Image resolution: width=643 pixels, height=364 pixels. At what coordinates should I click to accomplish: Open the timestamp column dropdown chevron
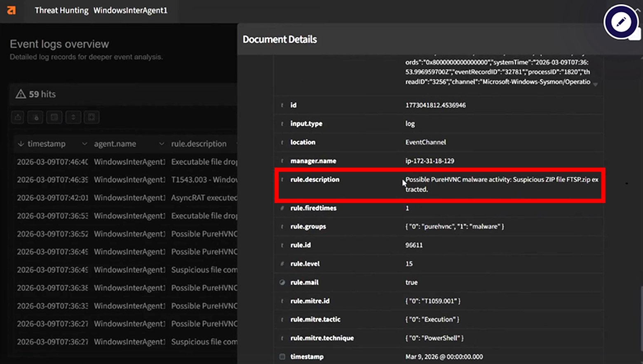point(84,144)
